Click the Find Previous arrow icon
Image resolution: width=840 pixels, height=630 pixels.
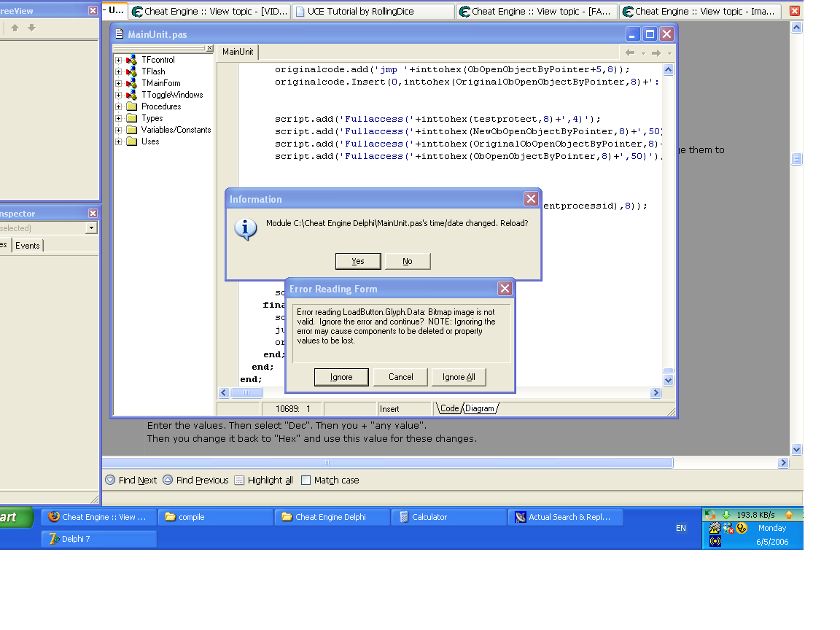[x=168, y=480]
